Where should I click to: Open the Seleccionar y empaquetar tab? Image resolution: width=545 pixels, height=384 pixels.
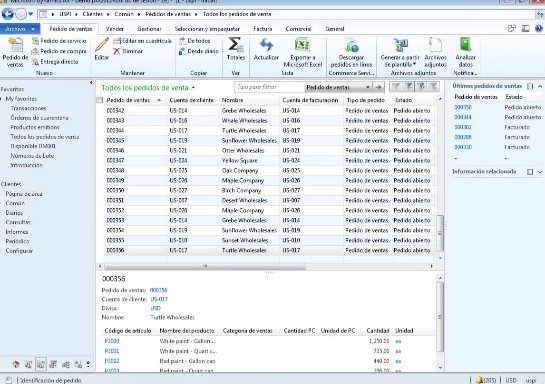click(x=207, y=29)
